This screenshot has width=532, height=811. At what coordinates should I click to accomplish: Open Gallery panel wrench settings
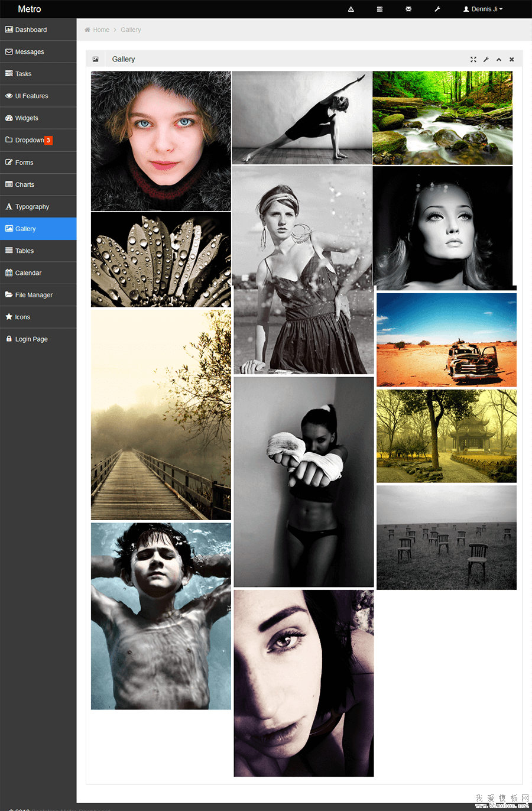click(x=486, y=60)
